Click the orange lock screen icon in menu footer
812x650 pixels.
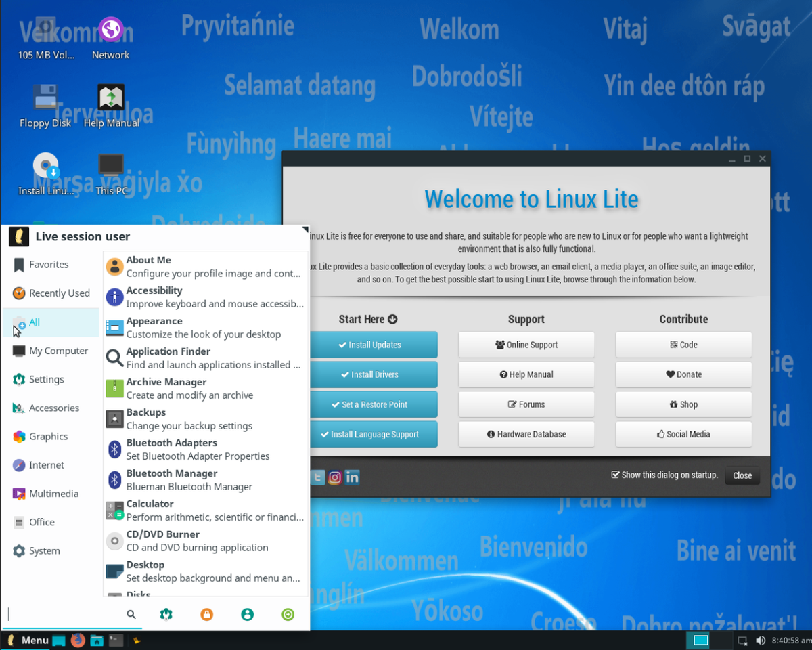(206, 614)
